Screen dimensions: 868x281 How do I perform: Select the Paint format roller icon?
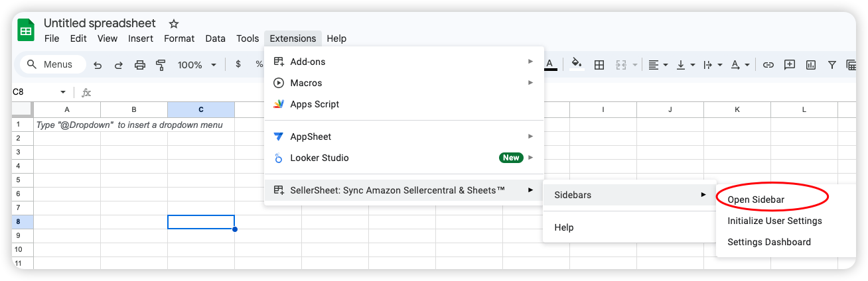pos(160,65)
